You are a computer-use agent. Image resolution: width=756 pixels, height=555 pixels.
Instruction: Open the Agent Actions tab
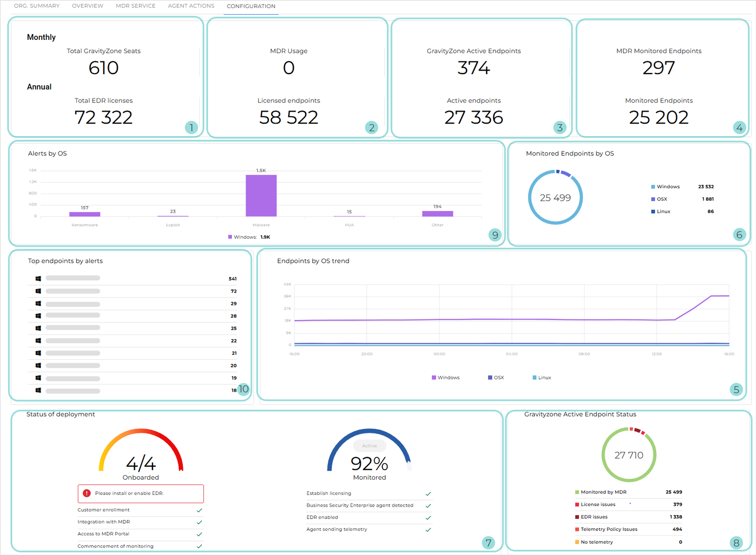click(x=191, y=6)
